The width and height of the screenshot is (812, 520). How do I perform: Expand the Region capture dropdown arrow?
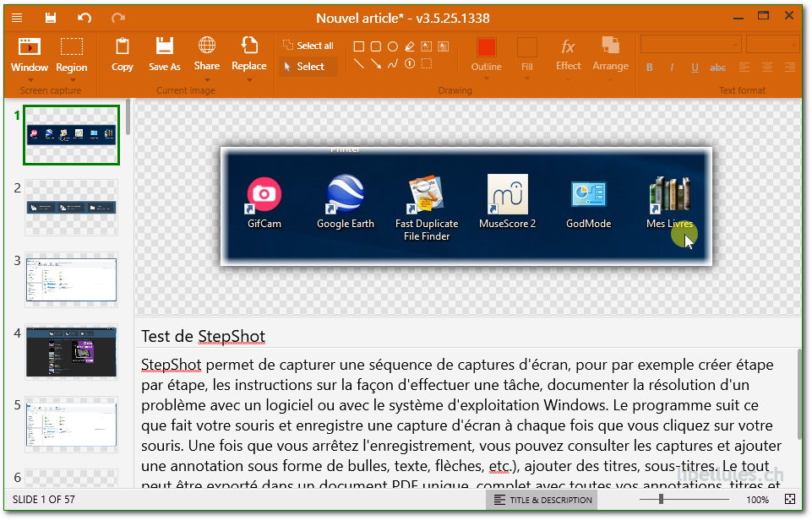(72, 79)
